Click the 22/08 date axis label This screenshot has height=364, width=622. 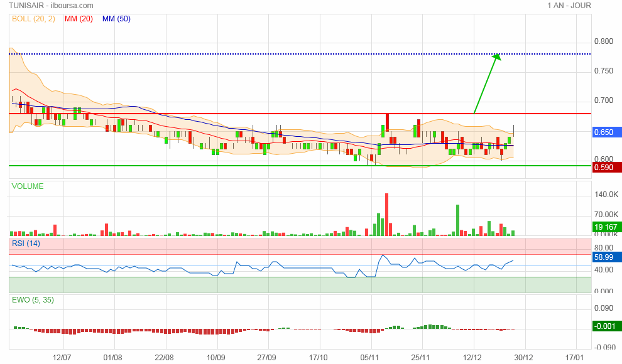[x=164, y=357]
